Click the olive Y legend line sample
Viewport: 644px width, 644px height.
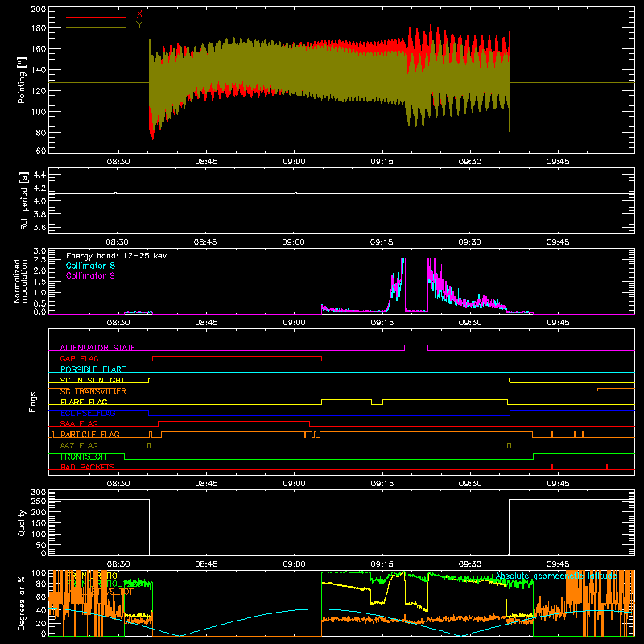tap(96, 28)
